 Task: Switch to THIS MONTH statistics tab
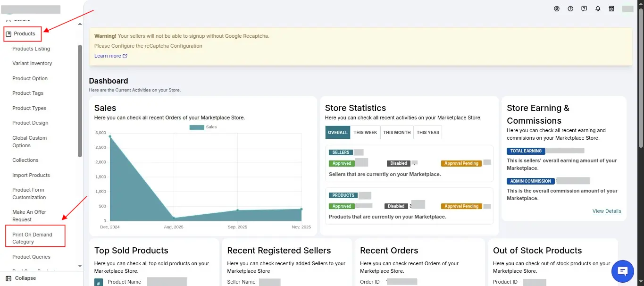[x=397, y=133]
